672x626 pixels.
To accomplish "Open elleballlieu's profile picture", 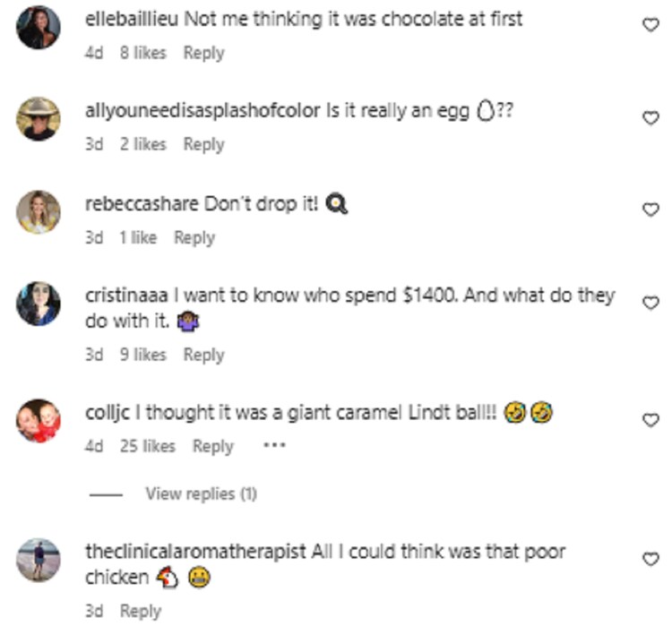I will click(x=39, y=28).
